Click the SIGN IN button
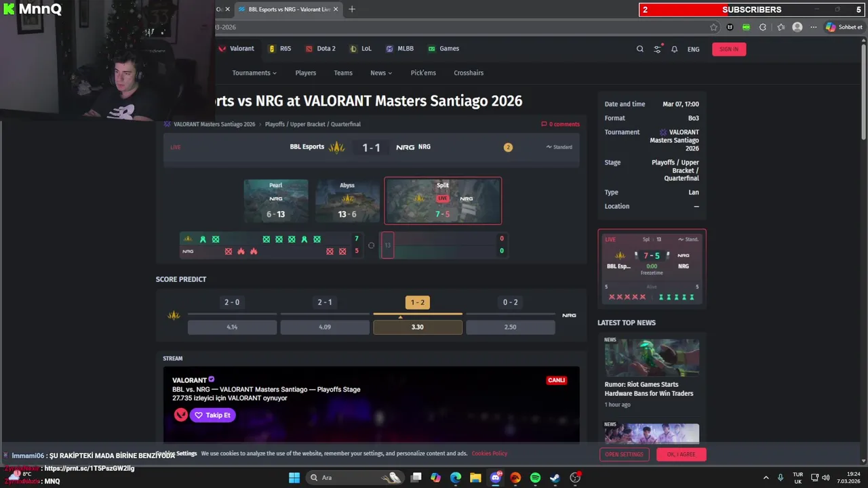The width and height of the screenshot is (868, 488). (x=729, y=49)
